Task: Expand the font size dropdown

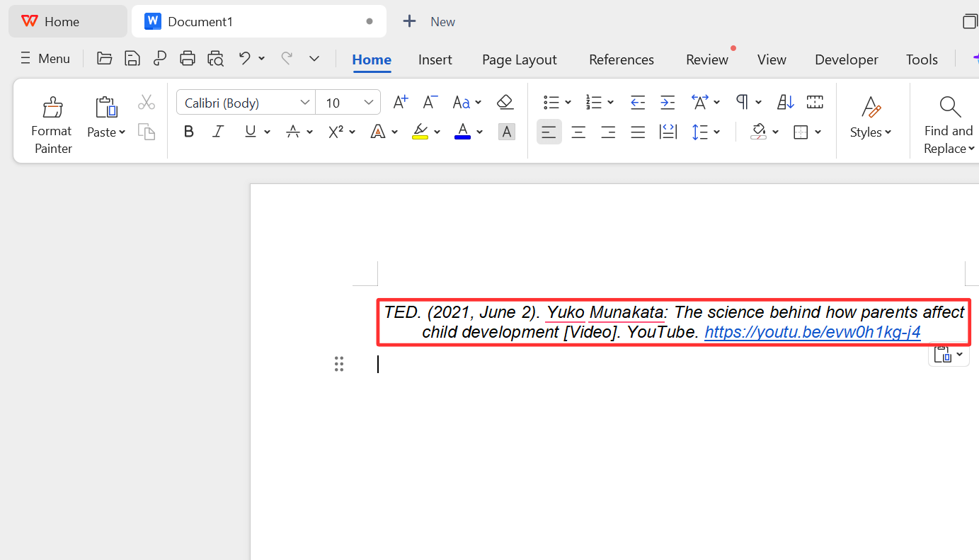Action: pos(369,102)
